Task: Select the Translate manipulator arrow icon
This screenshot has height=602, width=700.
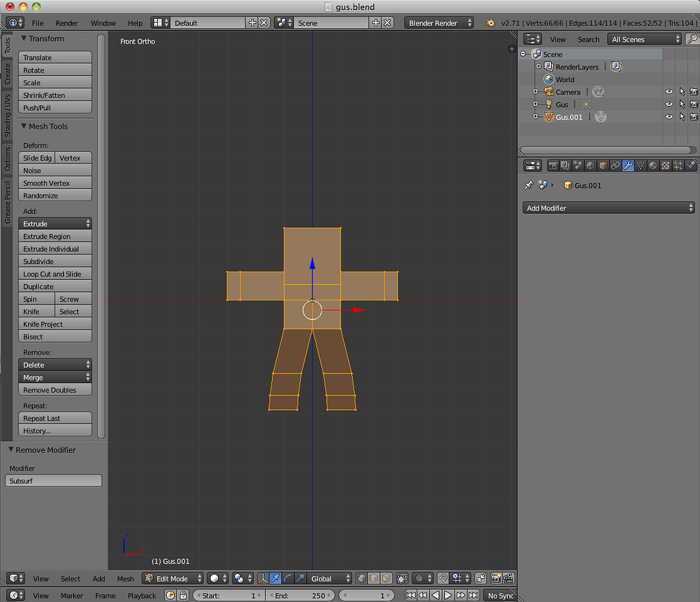Action: [x=275, y=578]
